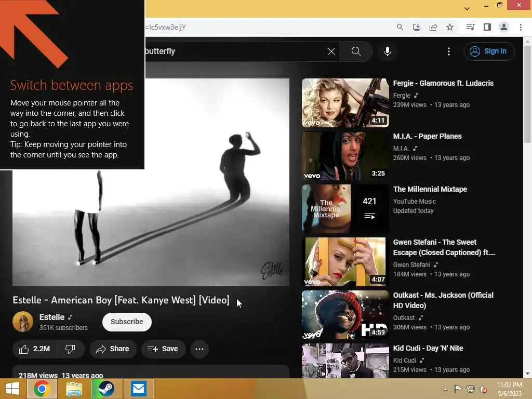
Task: Click the muted volume tray icon
Action: [483, 389]
